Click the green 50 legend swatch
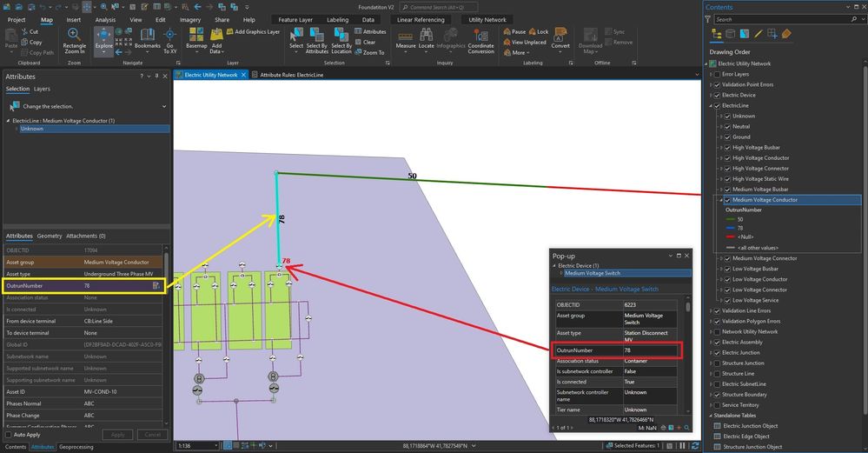This screenshot has height=453, width=868. pyautogui.click(x=730, y=219)
